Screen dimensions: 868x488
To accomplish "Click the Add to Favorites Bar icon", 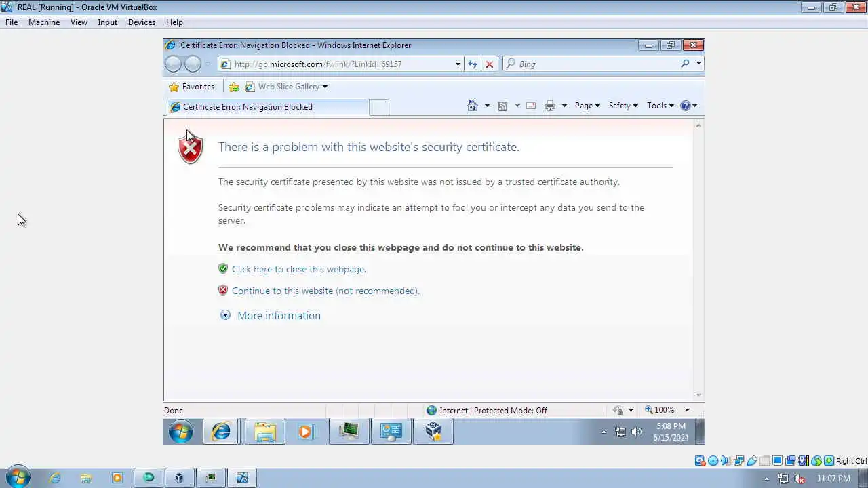I will tap(234, 87).
